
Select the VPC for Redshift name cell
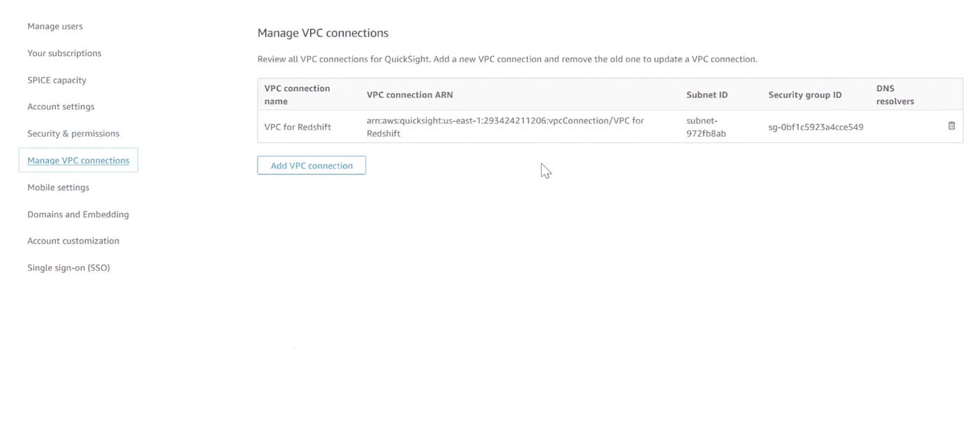pos(297,127)
